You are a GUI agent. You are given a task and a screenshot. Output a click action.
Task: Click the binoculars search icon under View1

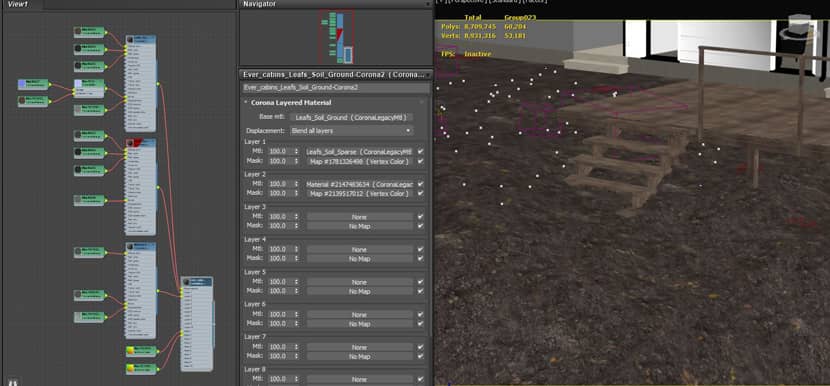(12, 381)
